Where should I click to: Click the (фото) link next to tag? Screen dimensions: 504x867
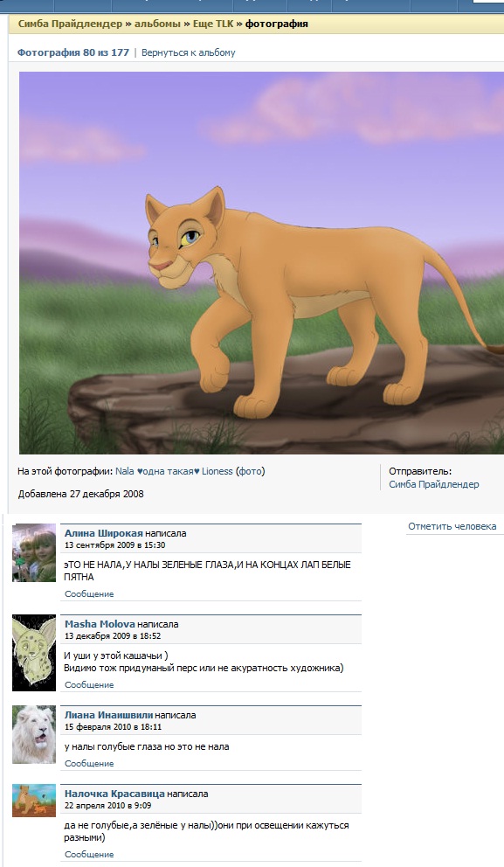pyautogui.click(x=251, y=471)
